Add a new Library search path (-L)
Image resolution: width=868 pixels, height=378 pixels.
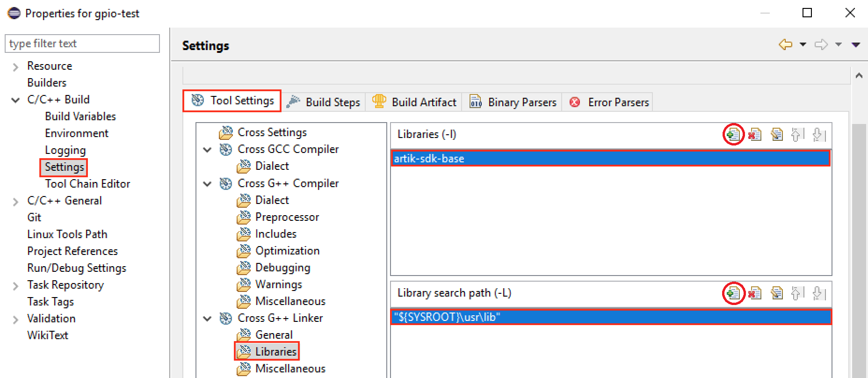(x=733, y=293)
